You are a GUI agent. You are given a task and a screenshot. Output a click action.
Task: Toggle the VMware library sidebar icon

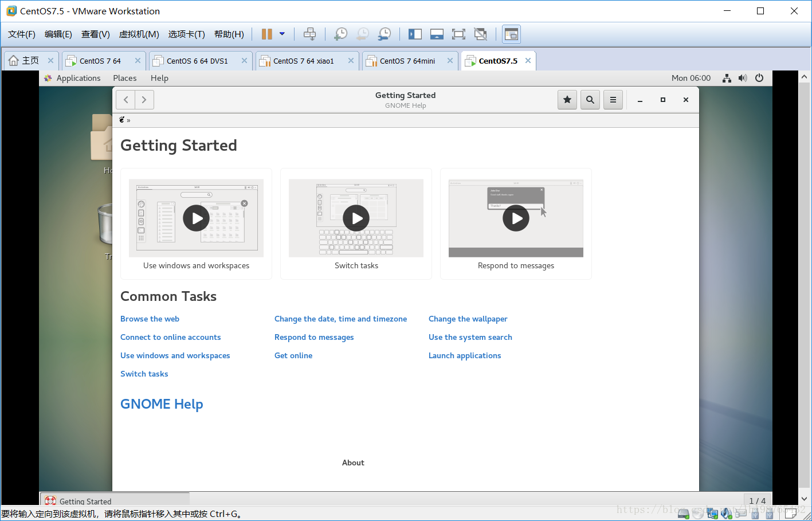415,34
